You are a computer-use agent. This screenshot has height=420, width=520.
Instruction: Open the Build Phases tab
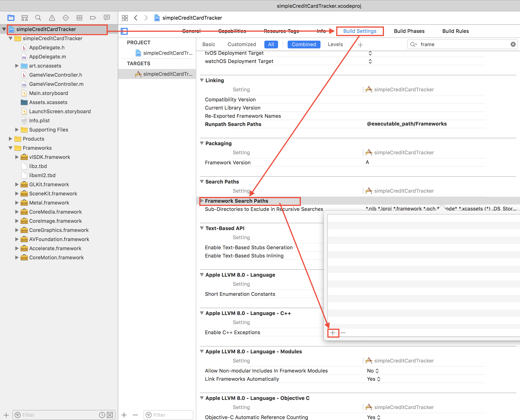tap(409, 31)
